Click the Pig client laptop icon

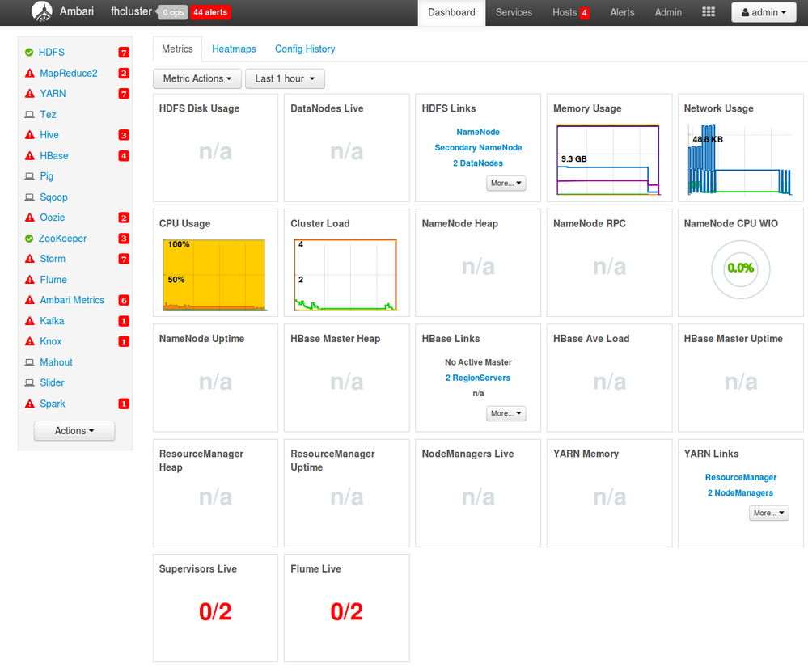pyautogui.click(x=30, y=176)
